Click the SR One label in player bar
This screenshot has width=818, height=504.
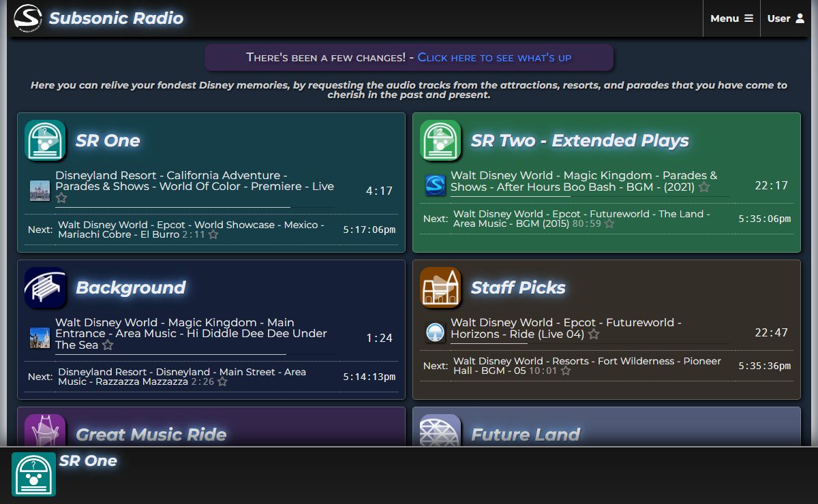tap(88, 461)
